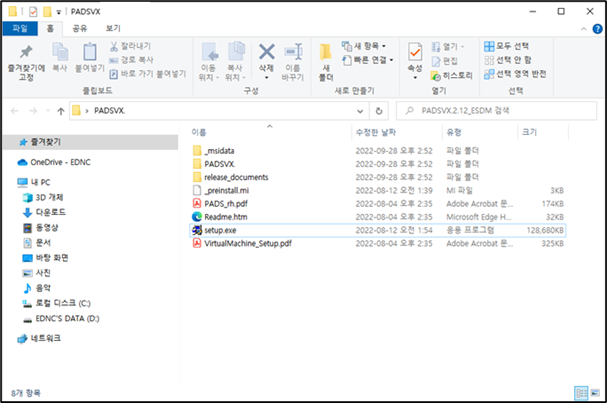Screen dimensions: 607x403
Task: Sort by 수정한 날짜 column header
Action: point(397,132)
